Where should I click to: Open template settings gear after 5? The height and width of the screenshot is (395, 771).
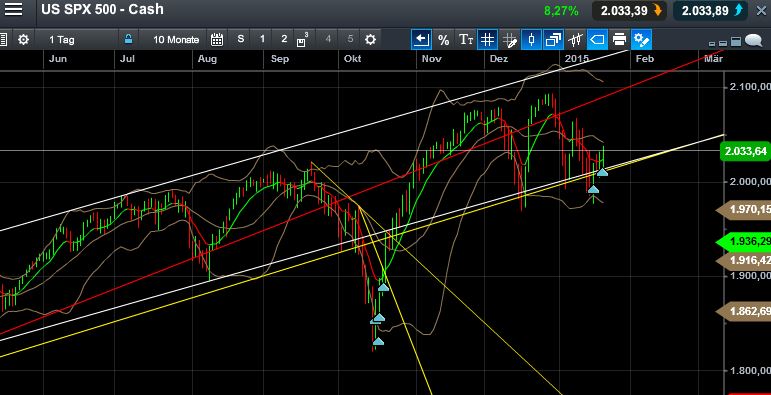coord(371,39)
